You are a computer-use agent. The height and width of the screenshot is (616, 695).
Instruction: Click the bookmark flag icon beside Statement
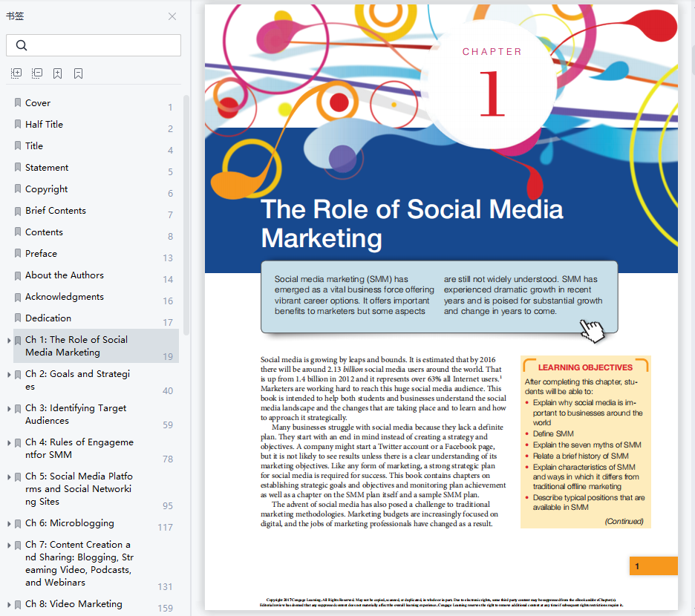[18, 168]
